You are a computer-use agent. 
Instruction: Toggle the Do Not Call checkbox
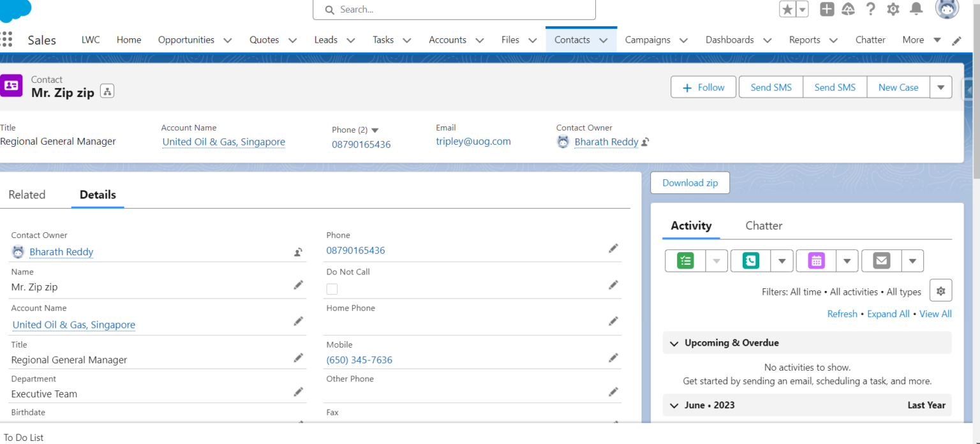(x=332, y=289)
